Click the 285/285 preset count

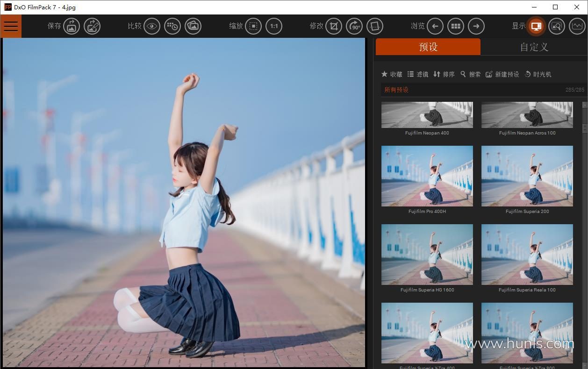click(x=575, y=90)
